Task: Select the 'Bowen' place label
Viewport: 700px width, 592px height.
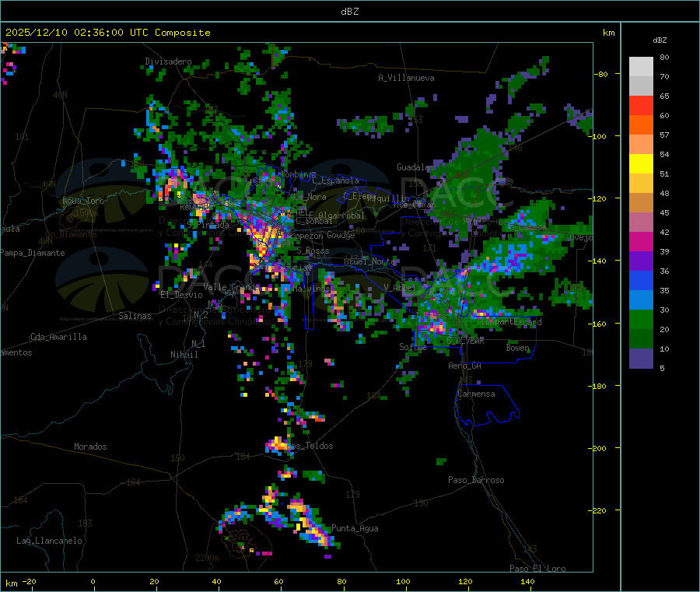Action: point(518,348)
